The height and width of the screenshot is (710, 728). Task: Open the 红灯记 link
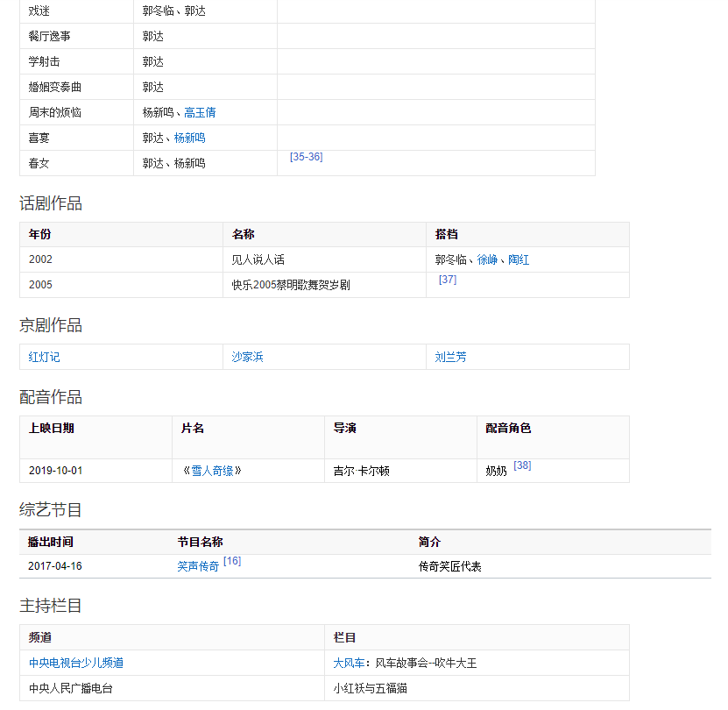(x=44, y=357)
